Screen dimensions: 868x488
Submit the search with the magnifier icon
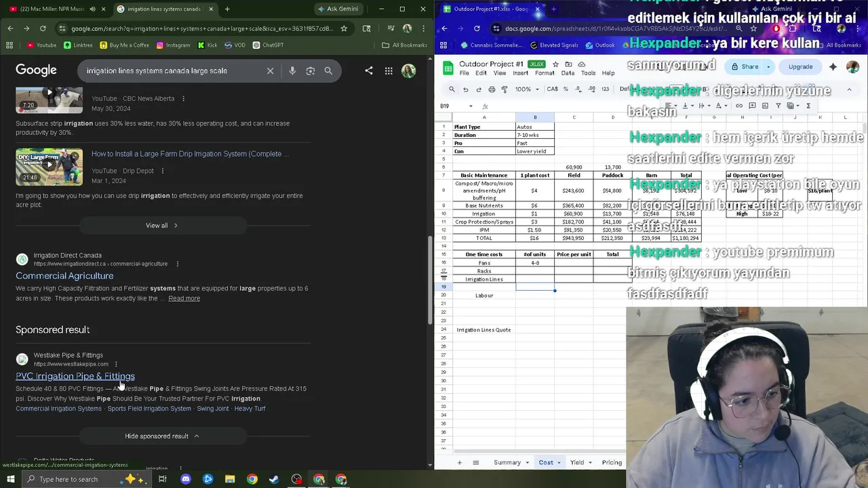coord(328,70)
